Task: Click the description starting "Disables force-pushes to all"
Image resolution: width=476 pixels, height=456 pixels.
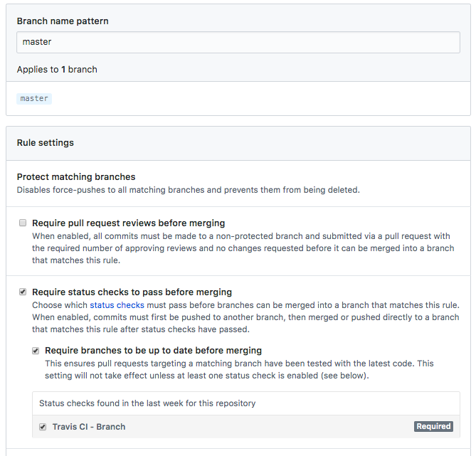Action: pyautogui.click(x=189, y=190)
